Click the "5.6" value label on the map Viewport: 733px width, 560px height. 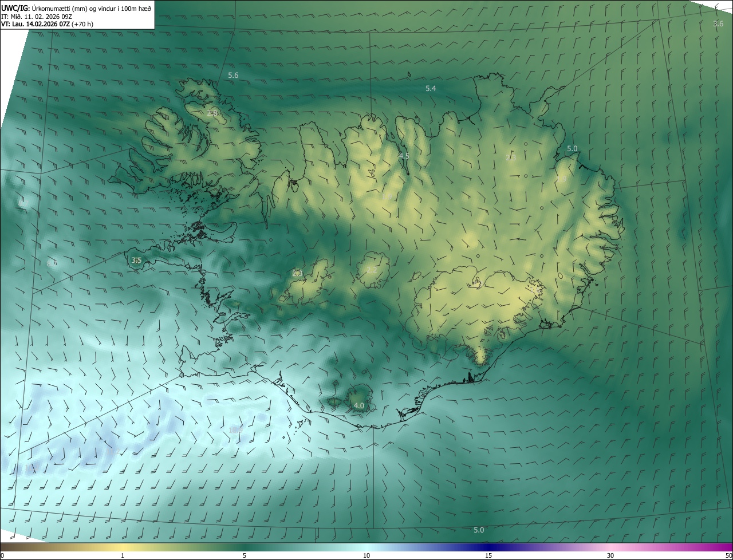coord(233,76)
